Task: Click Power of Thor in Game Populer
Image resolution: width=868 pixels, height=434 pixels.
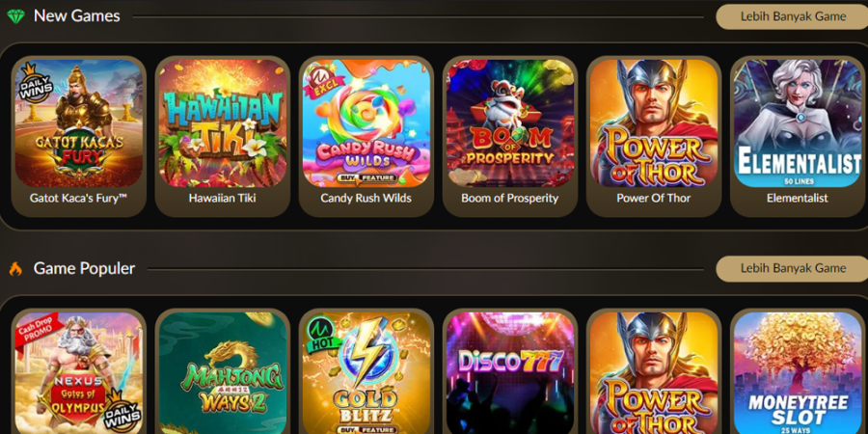Action: pyautogui.click(x=654, y=372)
